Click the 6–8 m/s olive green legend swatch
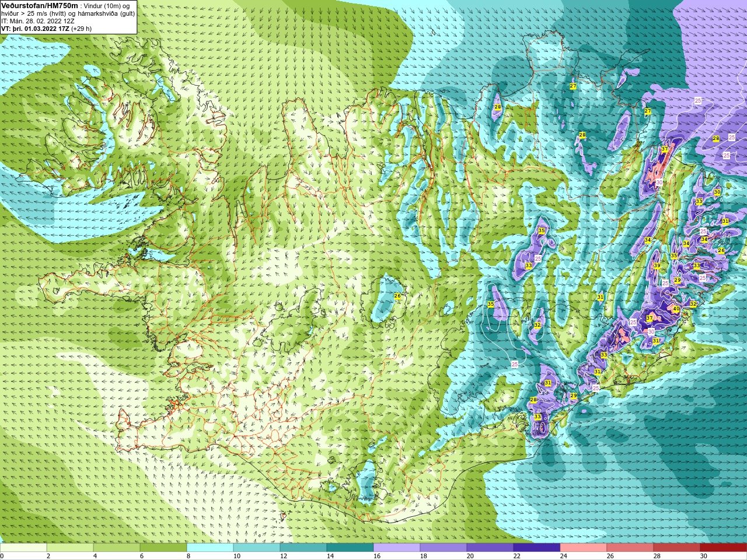 (x=163, y=548)
